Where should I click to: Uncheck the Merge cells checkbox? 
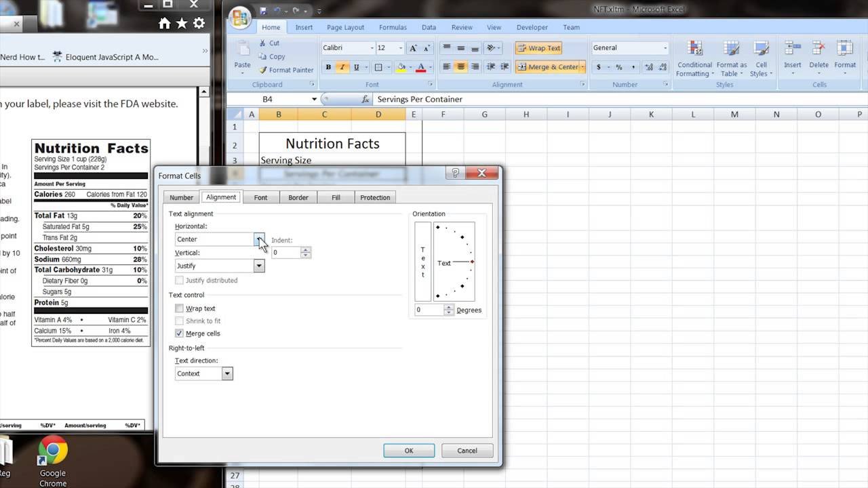pyautogui.click(x=179, y=333)
